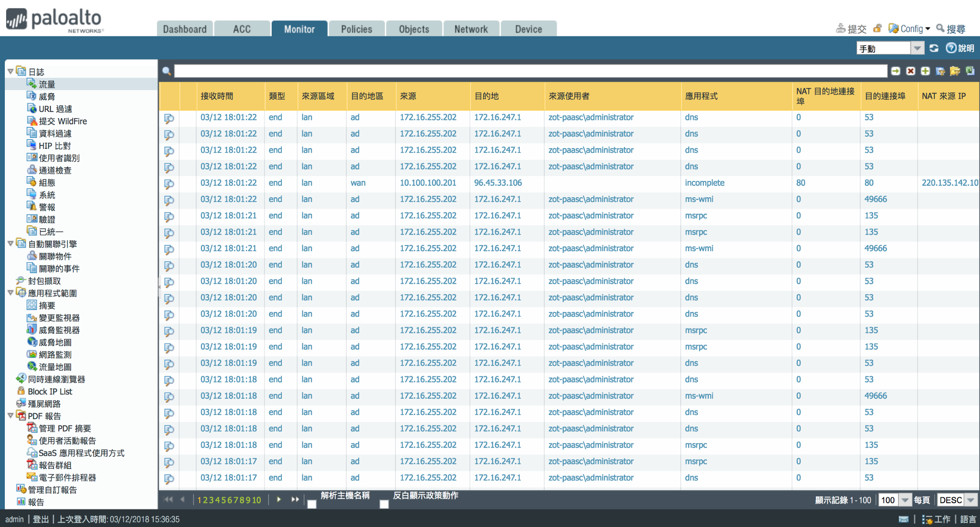Open the 100 rows per page dropdown
Viewport: 980px width, 527px height.
pyautogui.click(x=905, y=500)
